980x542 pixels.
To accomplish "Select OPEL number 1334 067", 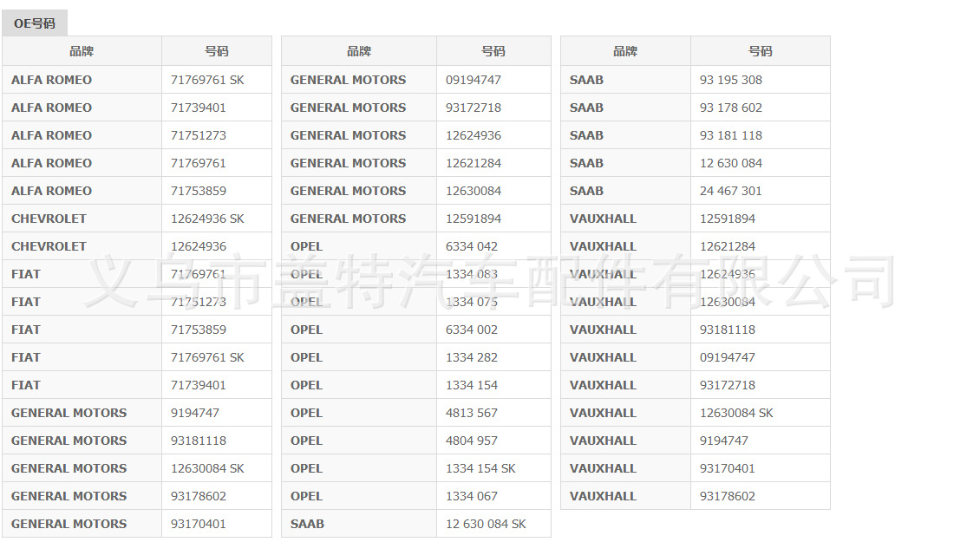I will point(471,496).
